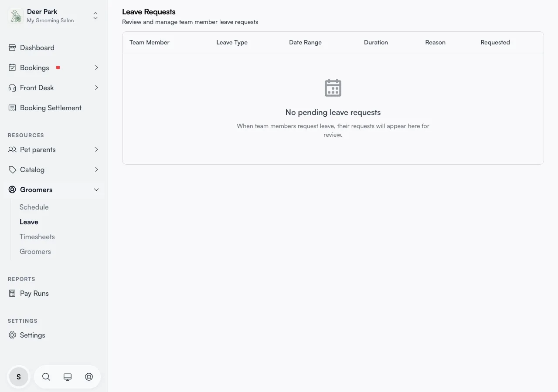Click the Catalog tag icon

12,169
